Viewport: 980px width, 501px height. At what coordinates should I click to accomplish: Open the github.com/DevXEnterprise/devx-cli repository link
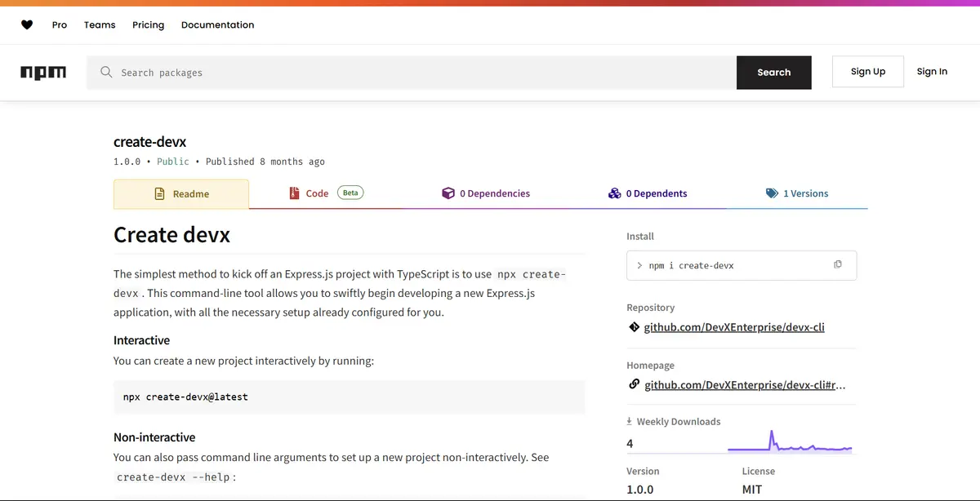(734, 327)
